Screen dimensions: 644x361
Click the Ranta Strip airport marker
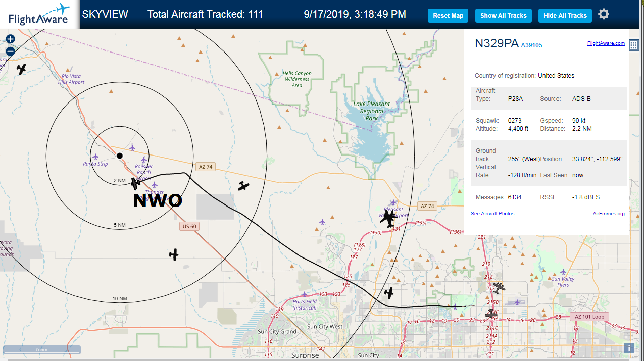pyautogui.click(x=95, y=157)
